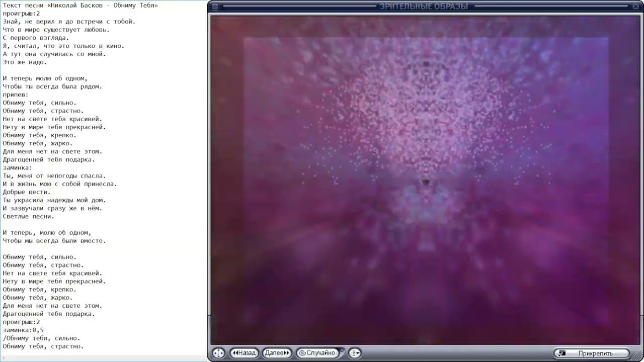Image resolution: width=644 pixels, height=362 pixels.
Task: Click the line "И зазвучали сразу же в нём."
Action: pos(52,208)
